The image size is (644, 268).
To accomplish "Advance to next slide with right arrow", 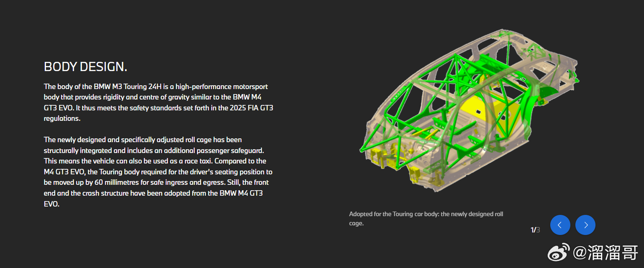I will [585, 225].
